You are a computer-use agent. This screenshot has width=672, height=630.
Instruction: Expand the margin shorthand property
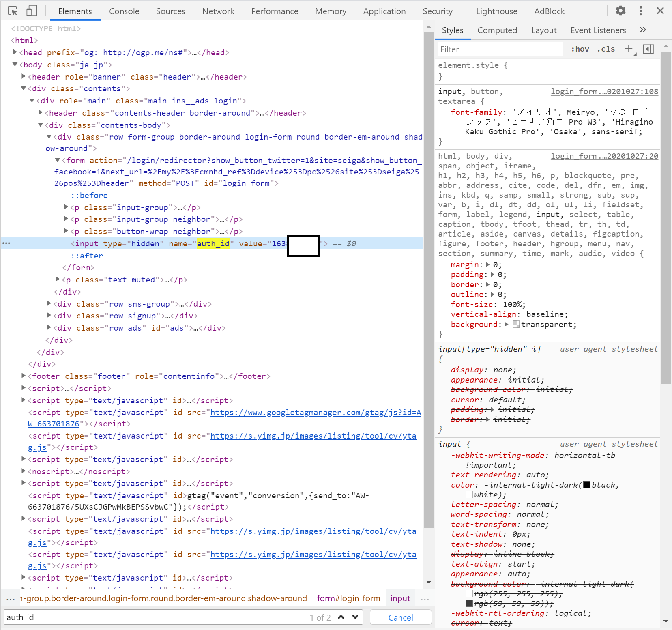pyautogui.click(x=488, y=264)
